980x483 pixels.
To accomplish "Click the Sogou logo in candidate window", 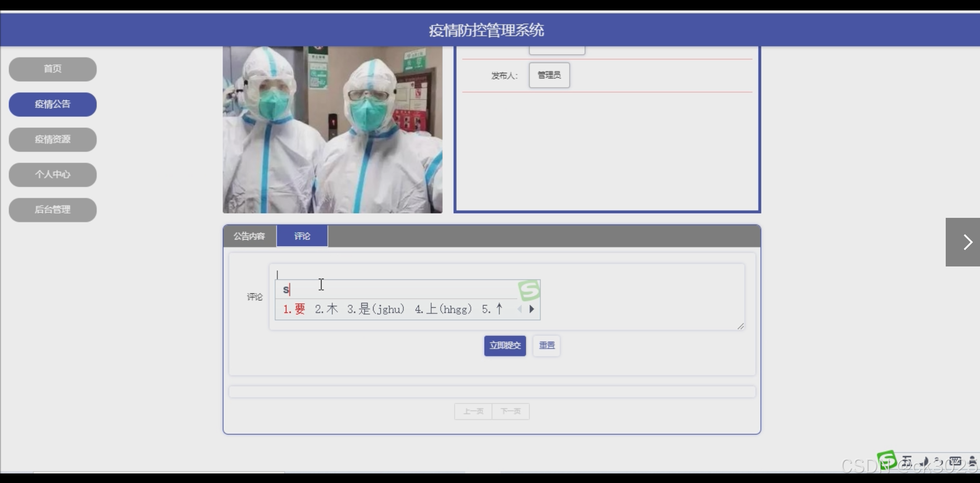I will (529, 290).
